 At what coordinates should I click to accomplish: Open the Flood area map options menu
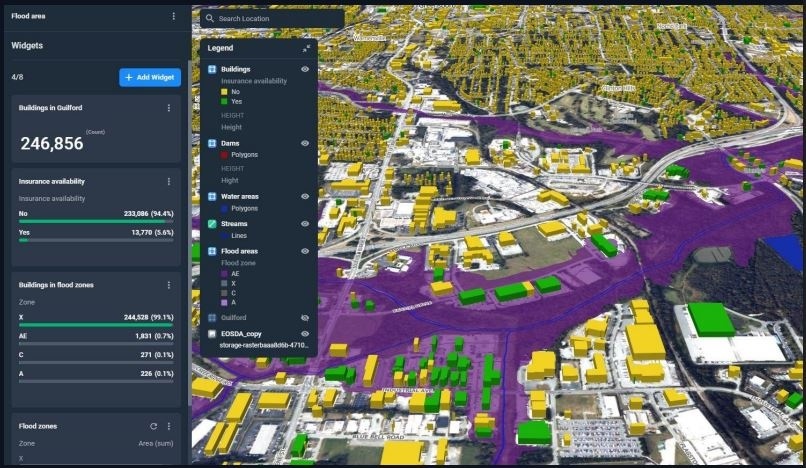point(174,16)
